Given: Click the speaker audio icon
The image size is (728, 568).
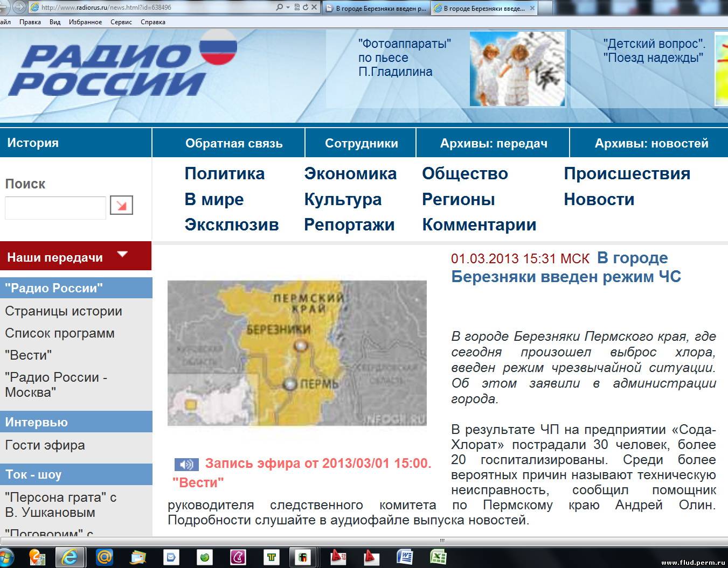Looking at the screenshot, I should (x=186, y=464).
